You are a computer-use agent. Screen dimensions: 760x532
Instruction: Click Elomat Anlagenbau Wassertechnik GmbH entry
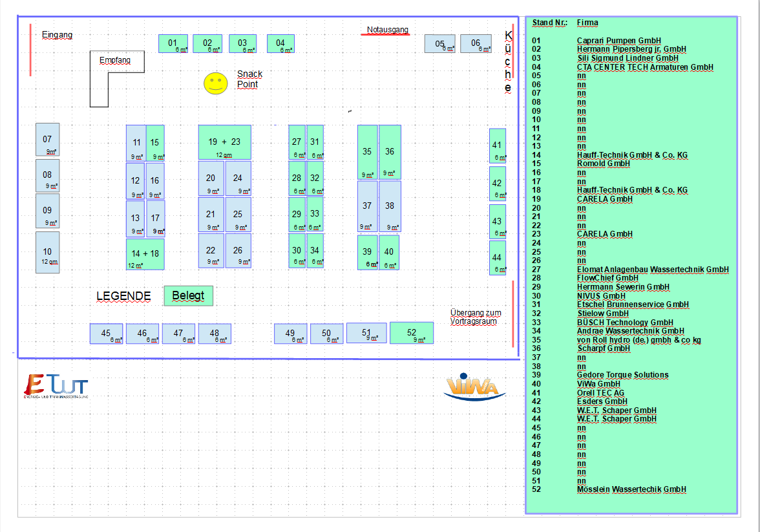[653, 270]
